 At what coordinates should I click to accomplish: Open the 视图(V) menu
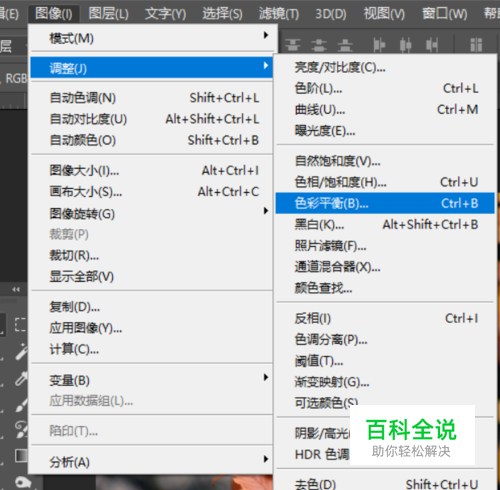pyautogui.click(x=384, y=14)
